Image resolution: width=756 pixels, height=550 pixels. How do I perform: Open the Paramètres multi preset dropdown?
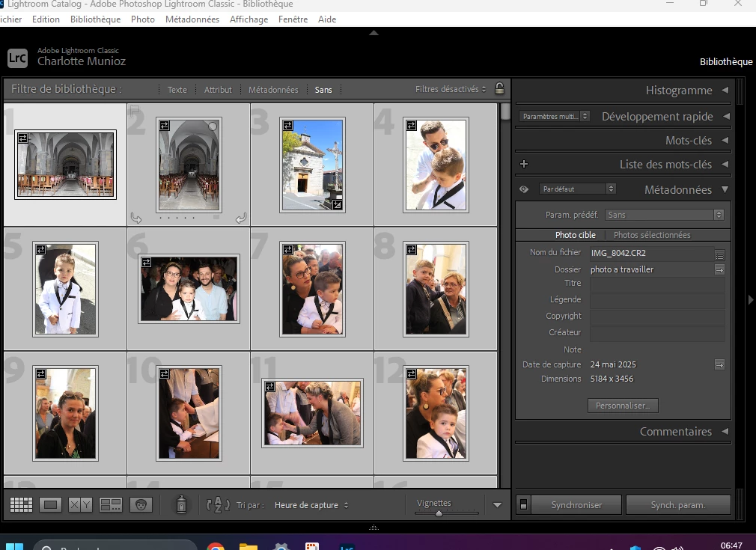[554, 116]
